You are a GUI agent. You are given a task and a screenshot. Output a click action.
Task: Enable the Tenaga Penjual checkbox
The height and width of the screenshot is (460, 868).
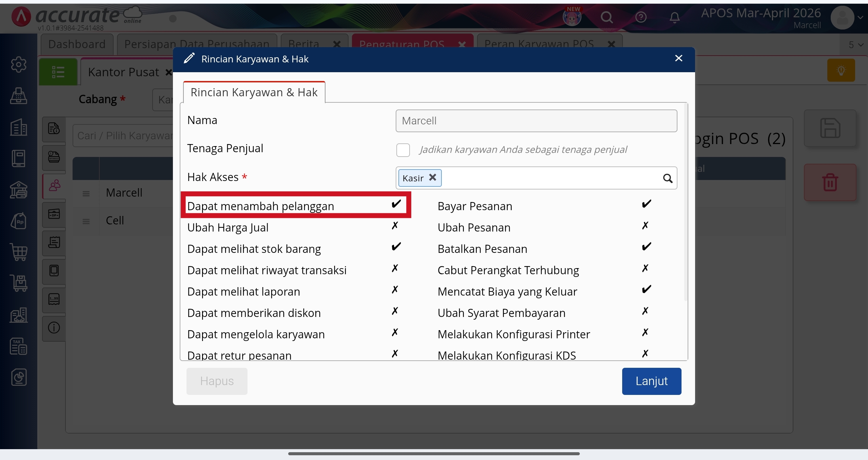403,150
